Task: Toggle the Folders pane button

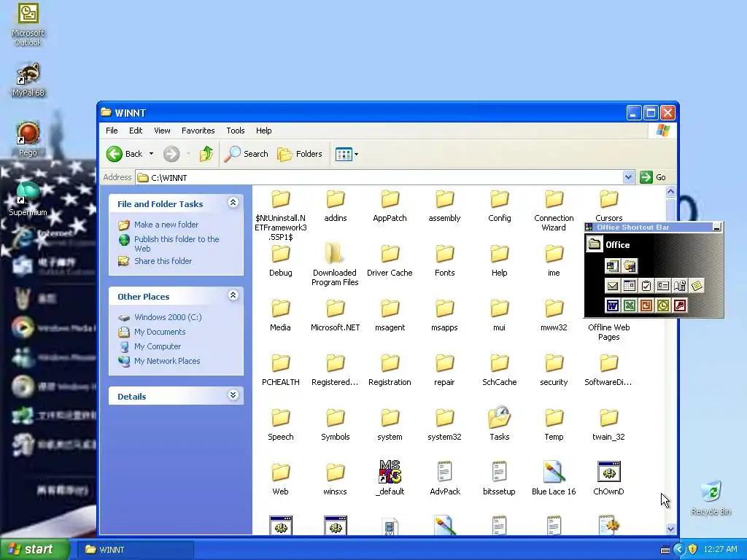Action: pyautogui.click(x=300, y=154)
